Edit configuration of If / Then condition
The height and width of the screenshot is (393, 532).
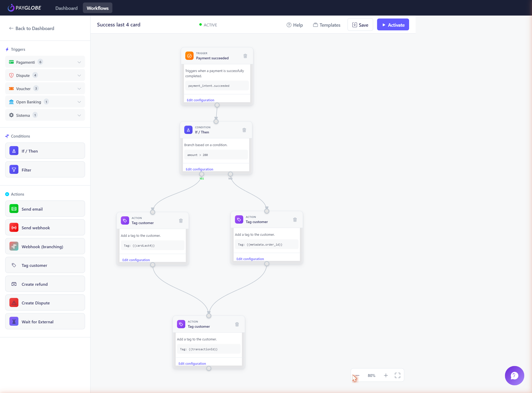200,169
